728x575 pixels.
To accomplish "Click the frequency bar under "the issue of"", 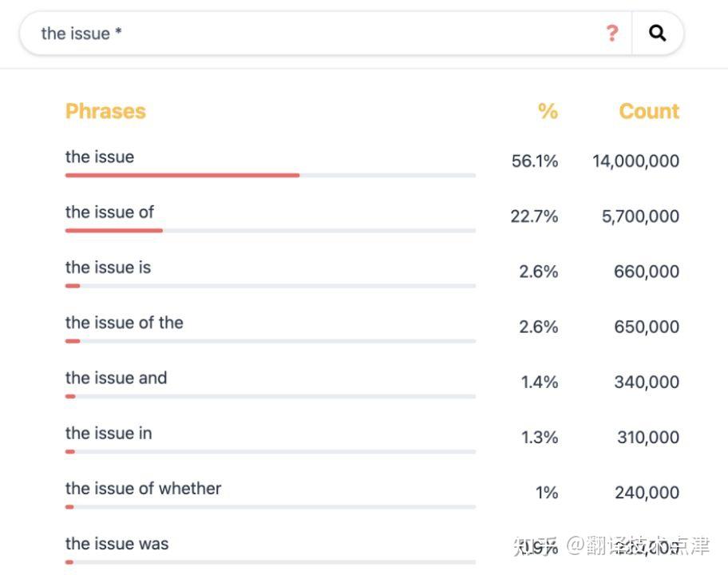I will [x=270, y=230].
